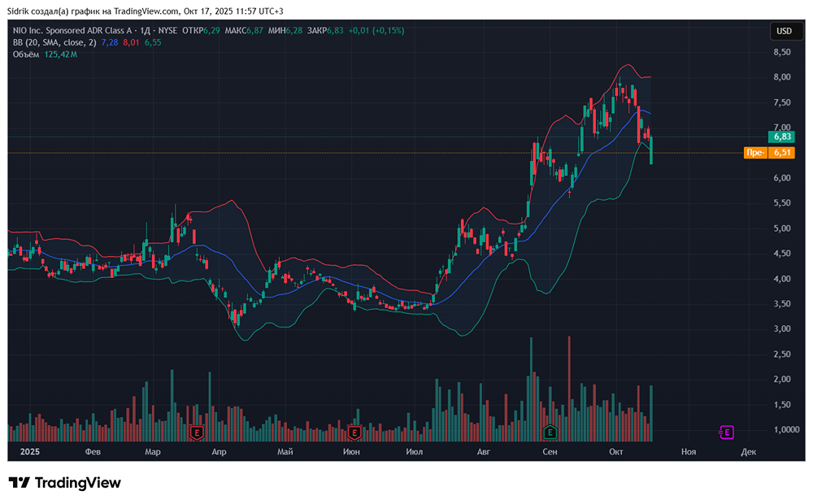Click the 7,50 price axis label

click(x=782, y=102)
